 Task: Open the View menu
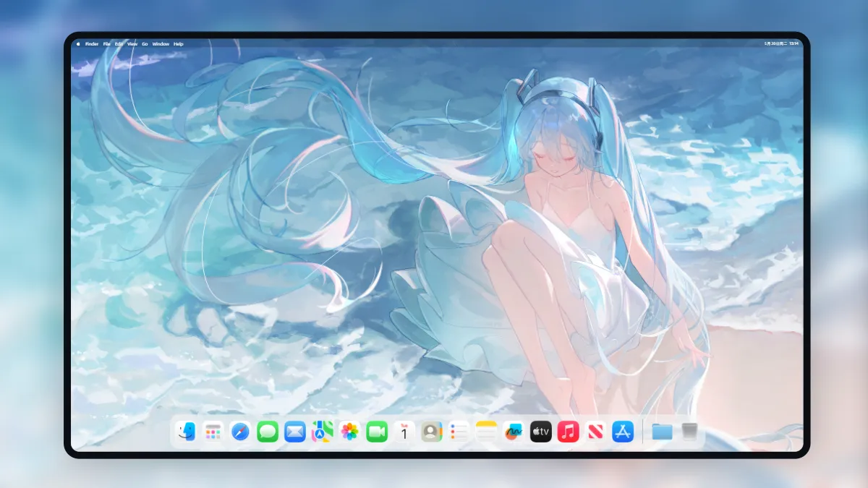coord(132,44)
